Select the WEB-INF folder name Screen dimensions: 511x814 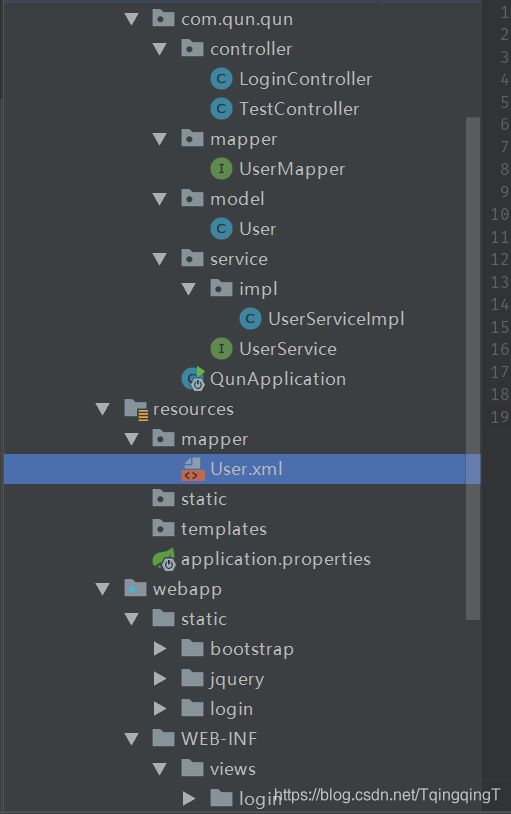(219, 739)
